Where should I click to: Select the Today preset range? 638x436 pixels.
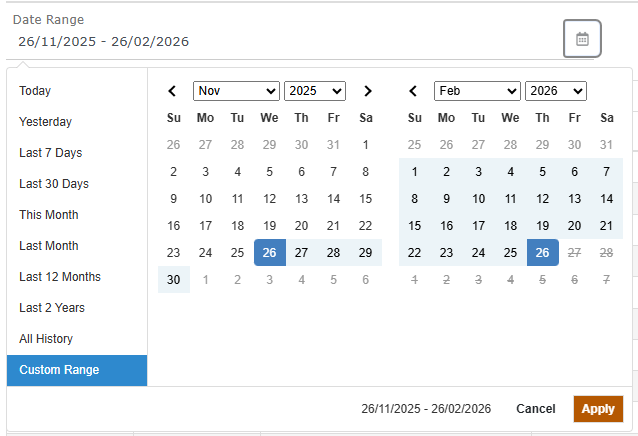coord(35,91)
